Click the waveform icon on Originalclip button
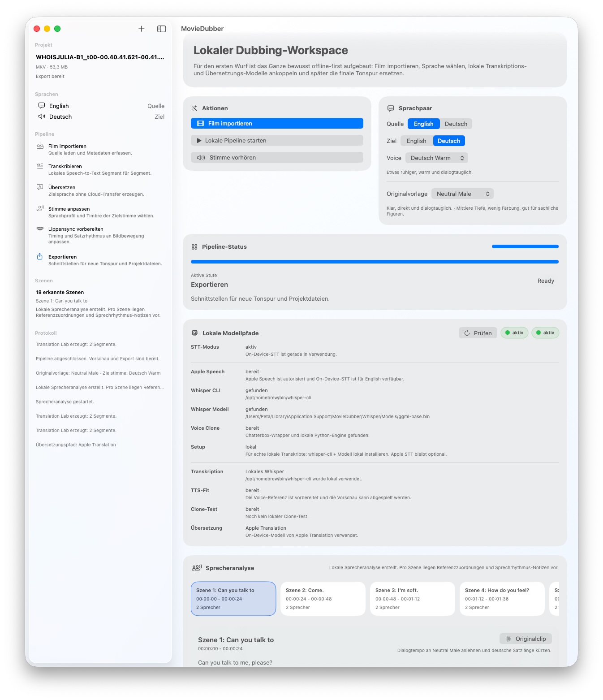 (x=508, y=639)
